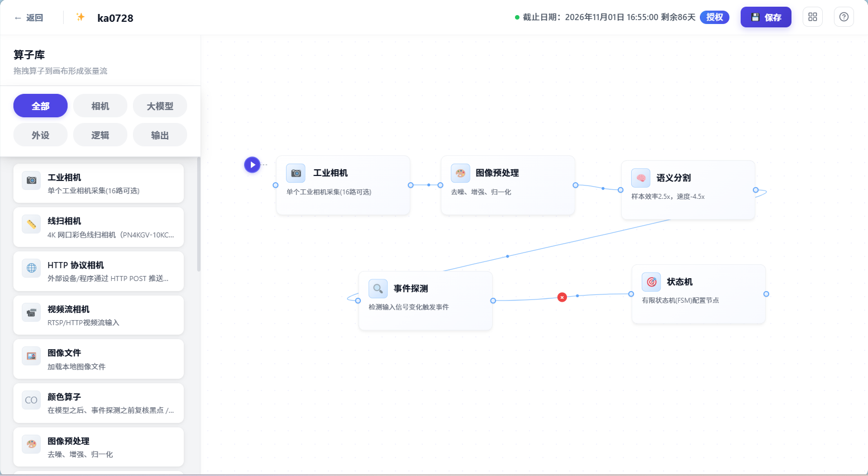Click the 截止日期 expiry date text
This screenshot has height=476, width=868.
tap(609, 17)
